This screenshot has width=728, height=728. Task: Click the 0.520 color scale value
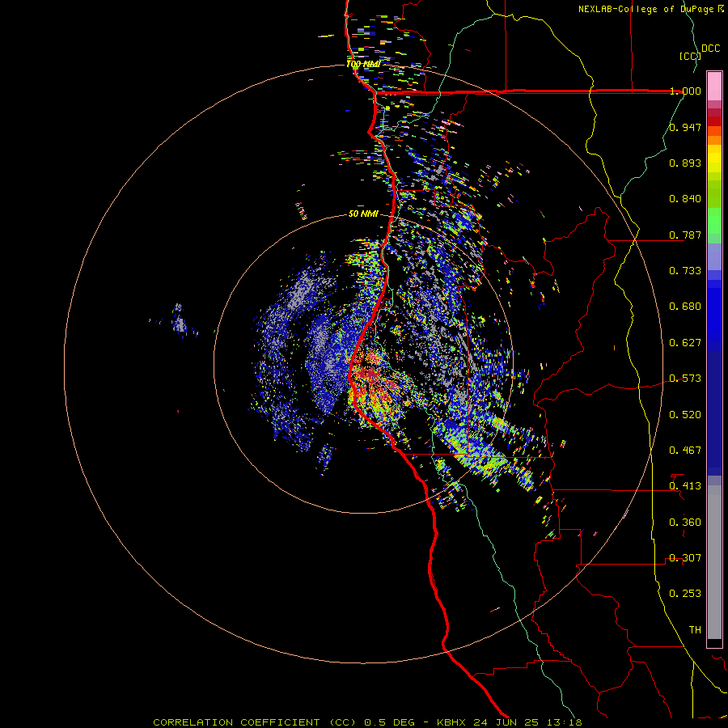[x=685, y=415]
